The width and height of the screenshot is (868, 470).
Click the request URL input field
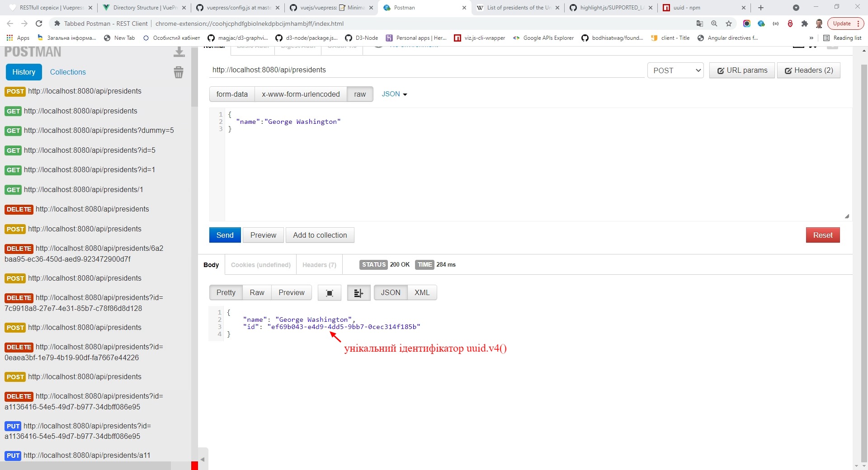(427, 70)
